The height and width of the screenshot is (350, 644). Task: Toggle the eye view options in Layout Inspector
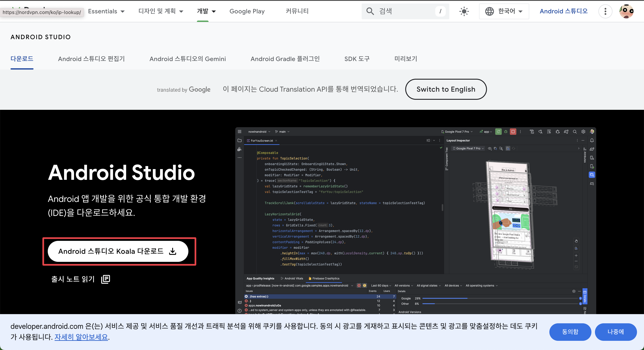pyautogui.click(x=489, y=148)
